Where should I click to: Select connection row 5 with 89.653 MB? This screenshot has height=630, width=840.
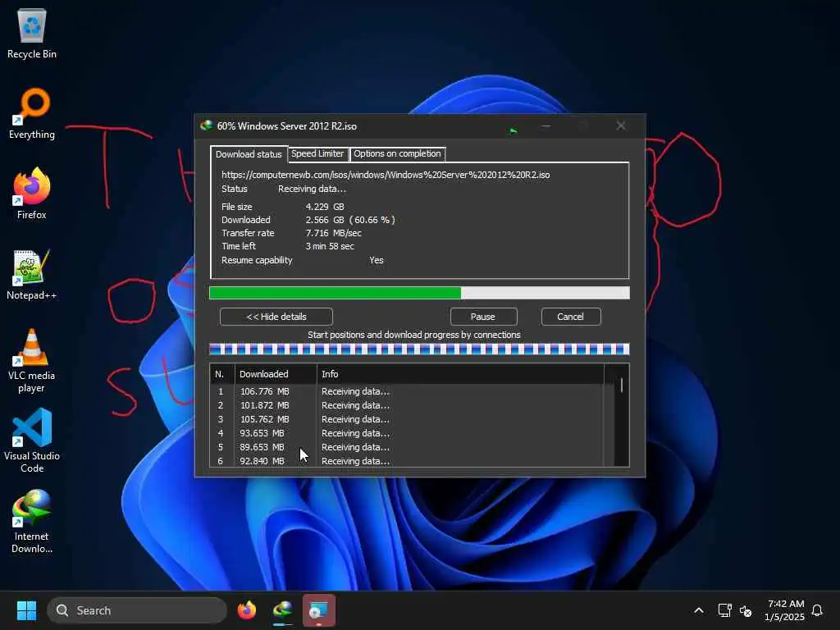[407, 447]
